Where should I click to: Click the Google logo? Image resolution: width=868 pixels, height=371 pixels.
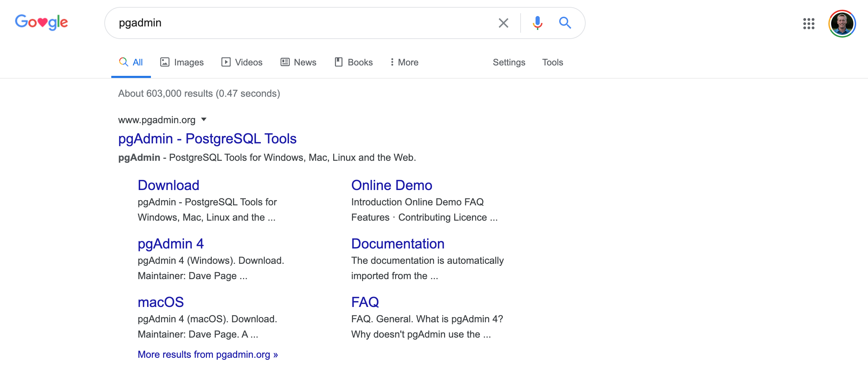tap(41, 22)
